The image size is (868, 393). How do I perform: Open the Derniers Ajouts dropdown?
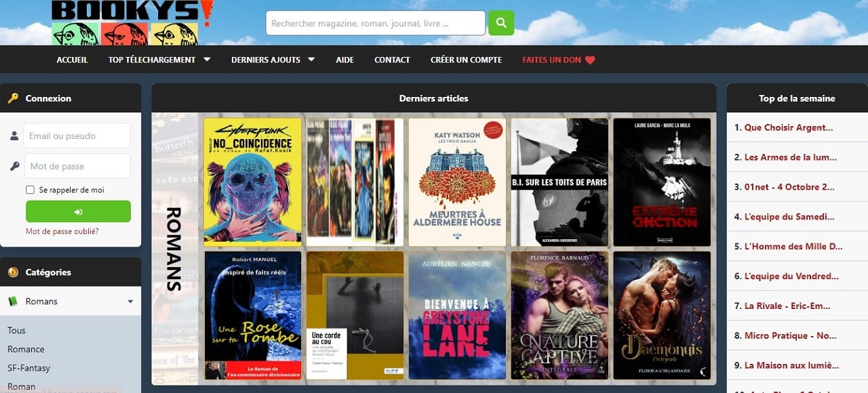[311, 60]
